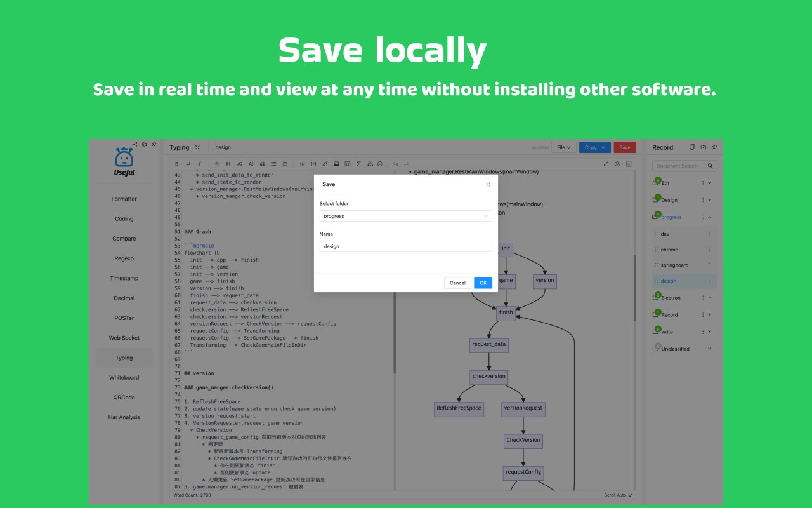The width and height of the screenshot is (812, 508).
Task: Insert heading via the H icon
Action: point(228,164)
